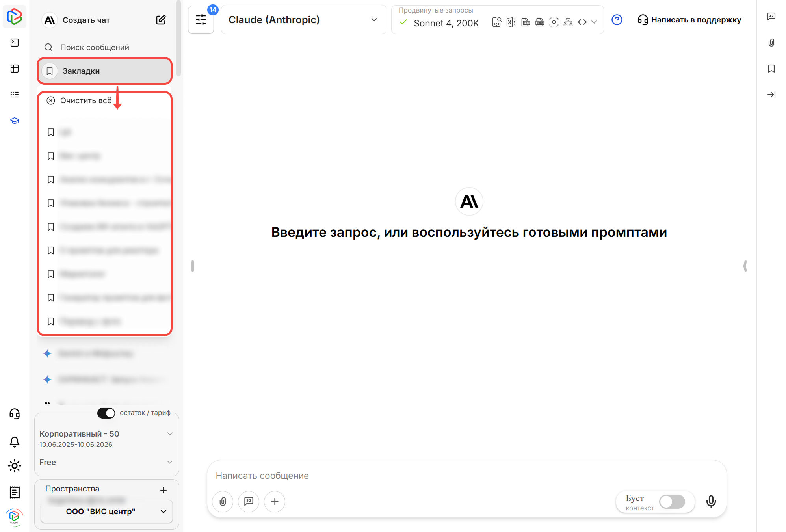Open the table layout icon in left rail
Viewport: 786px width, 532px height.
pyautogui.click(x=15, y=69)
